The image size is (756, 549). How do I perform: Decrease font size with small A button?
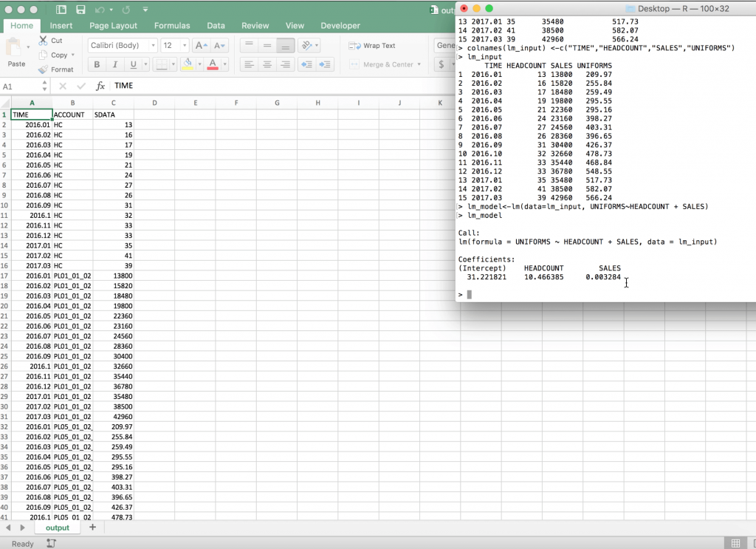point(219,45)
